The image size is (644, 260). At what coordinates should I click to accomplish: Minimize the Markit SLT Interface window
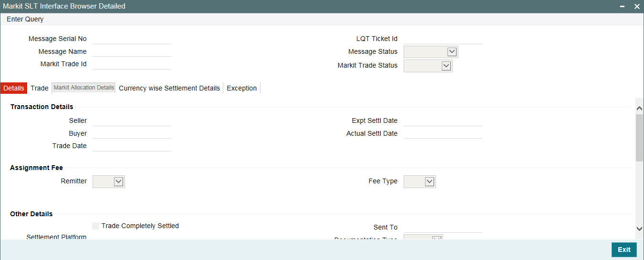pyautogui.click(x=622, y=6)
